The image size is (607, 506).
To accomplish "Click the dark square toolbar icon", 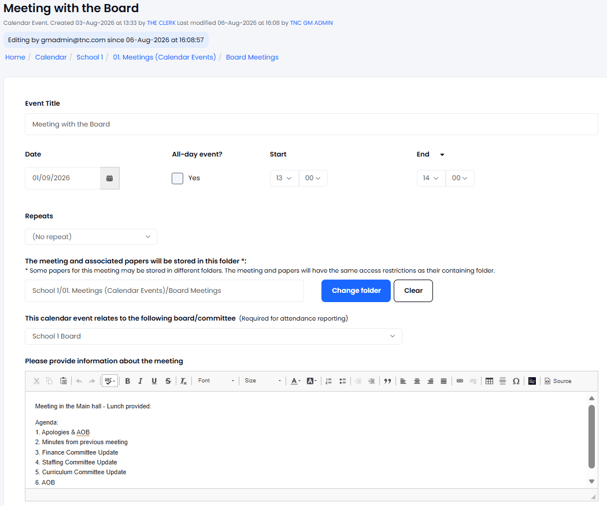I will click(x=532, y=381).
